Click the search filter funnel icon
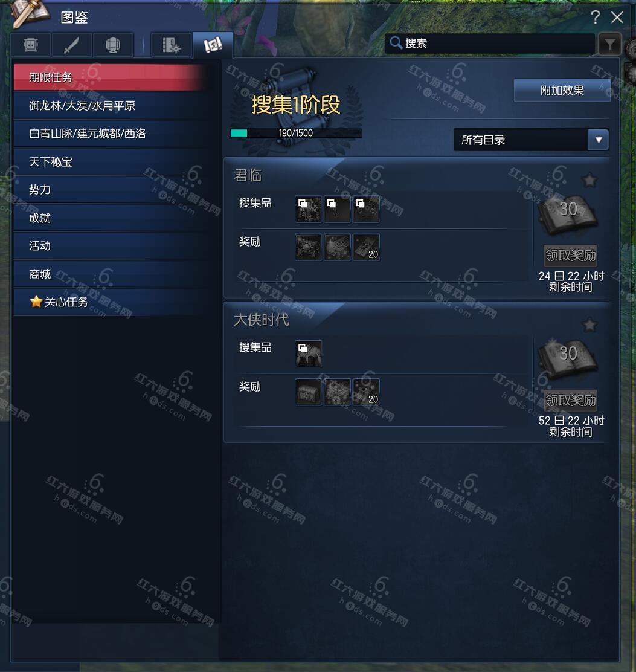The width and height of the screenshot is (636, 672). point(609,44)
